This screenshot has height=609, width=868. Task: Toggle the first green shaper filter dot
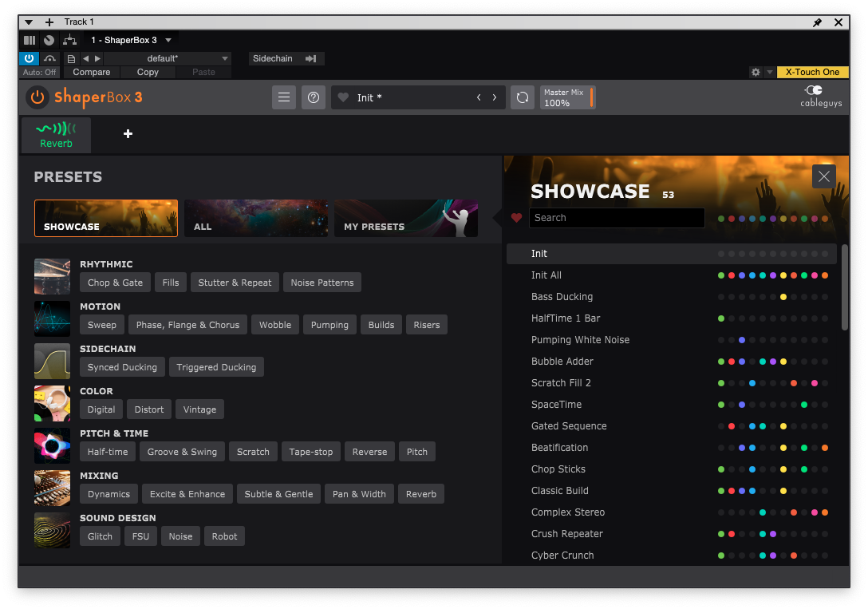(x=720, y=219)
